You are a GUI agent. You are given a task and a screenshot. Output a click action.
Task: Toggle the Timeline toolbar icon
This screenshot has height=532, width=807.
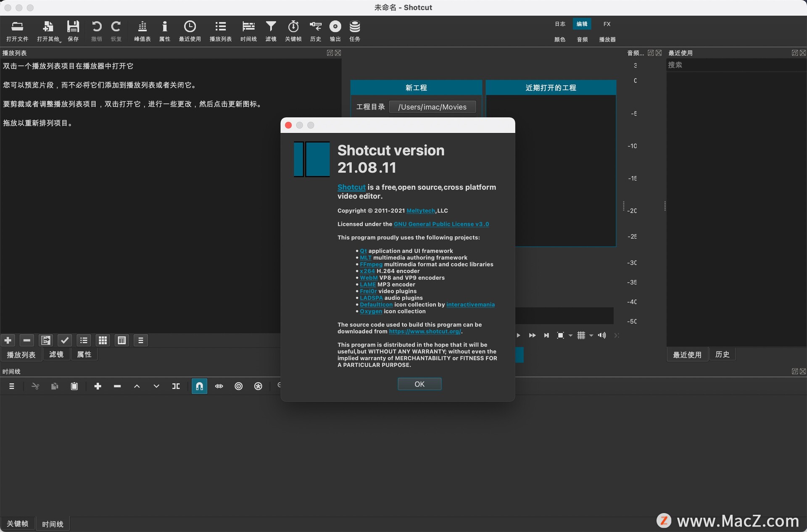coord(248,31)
